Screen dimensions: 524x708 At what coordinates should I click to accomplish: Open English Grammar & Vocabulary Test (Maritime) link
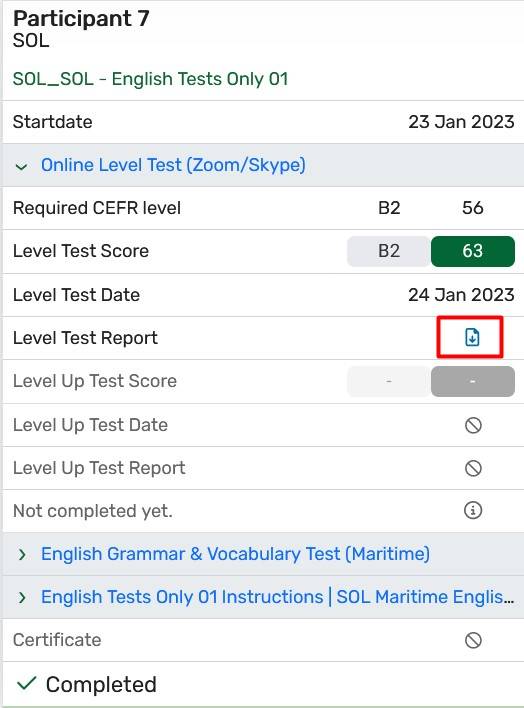[235, 554]
